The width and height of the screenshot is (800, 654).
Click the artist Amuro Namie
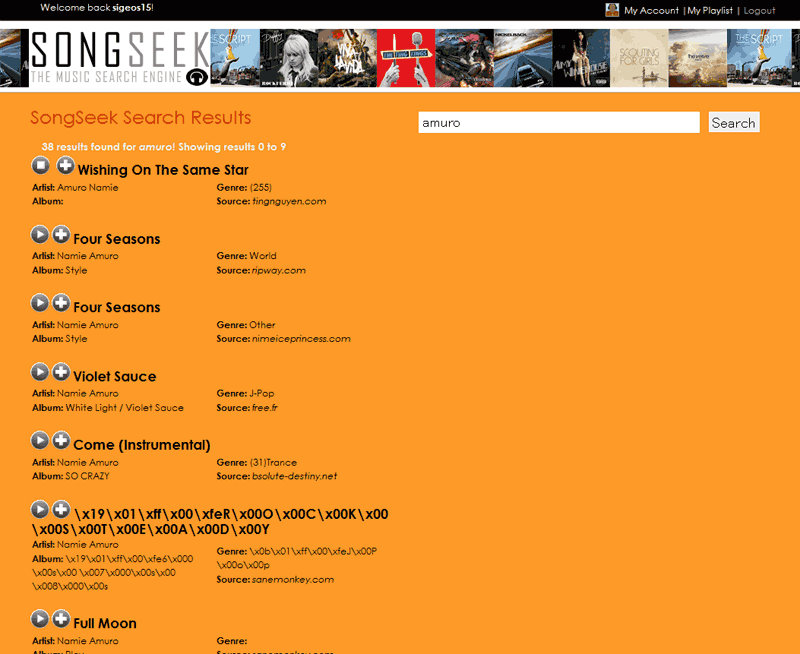click(x=88, y=188)
